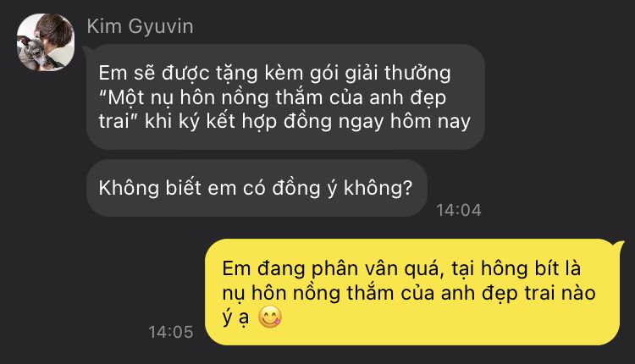
Task: Open Kim Gyuvin's profile avatar photo
Action: (x=46, y=42)
